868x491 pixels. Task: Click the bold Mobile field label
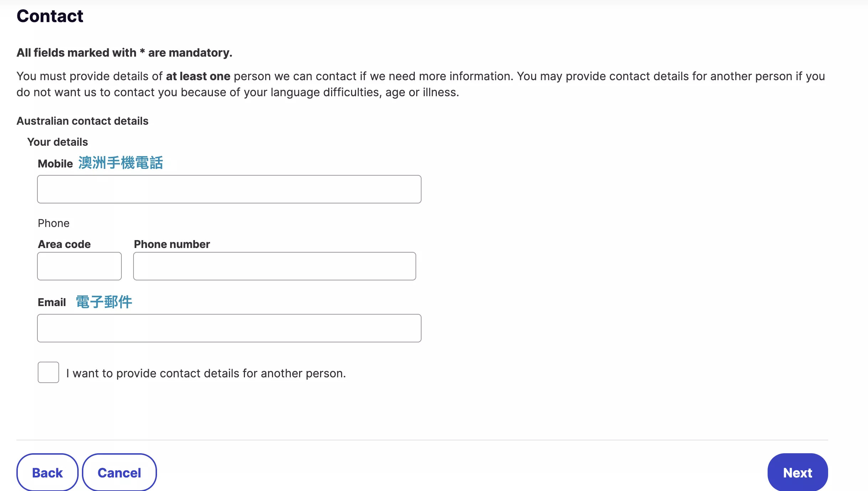[55, 164]
